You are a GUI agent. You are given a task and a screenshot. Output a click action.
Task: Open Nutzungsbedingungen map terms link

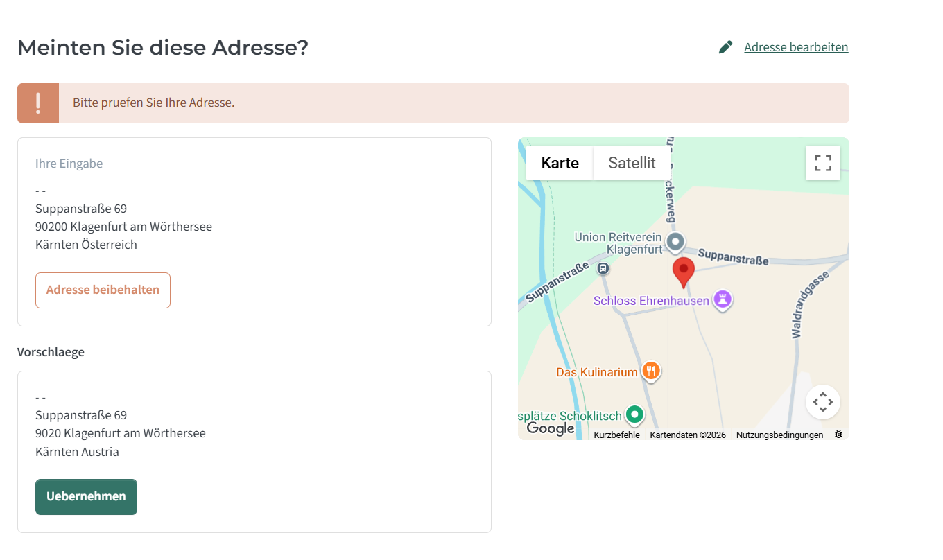[780, 435]
